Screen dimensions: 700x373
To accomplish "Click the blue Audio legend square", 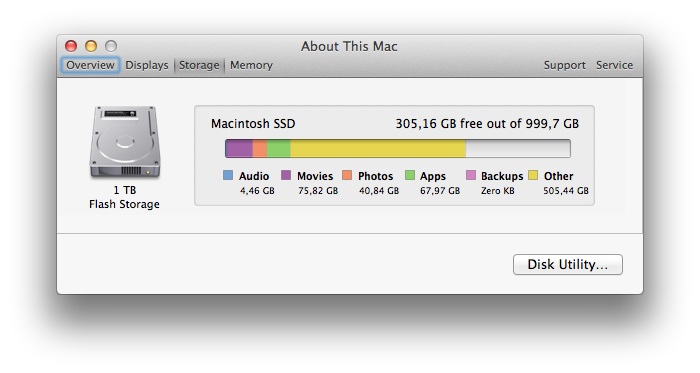I will pos(228,175).
